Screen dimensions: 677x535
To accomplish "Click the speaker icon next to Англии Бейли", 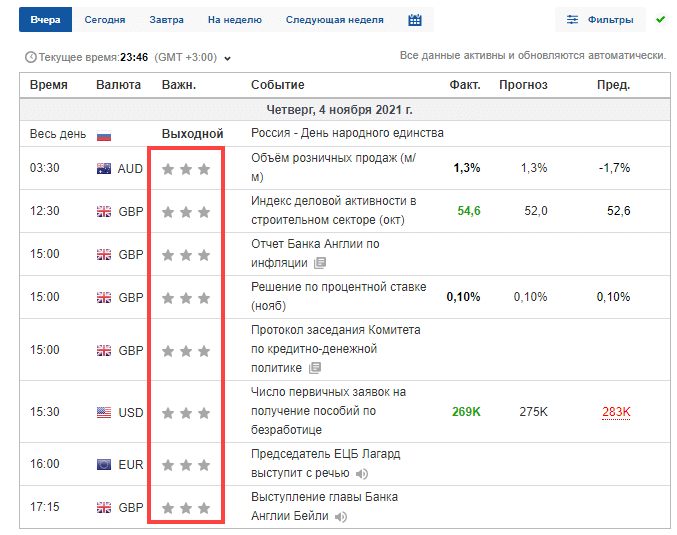I will click(341, 517).
